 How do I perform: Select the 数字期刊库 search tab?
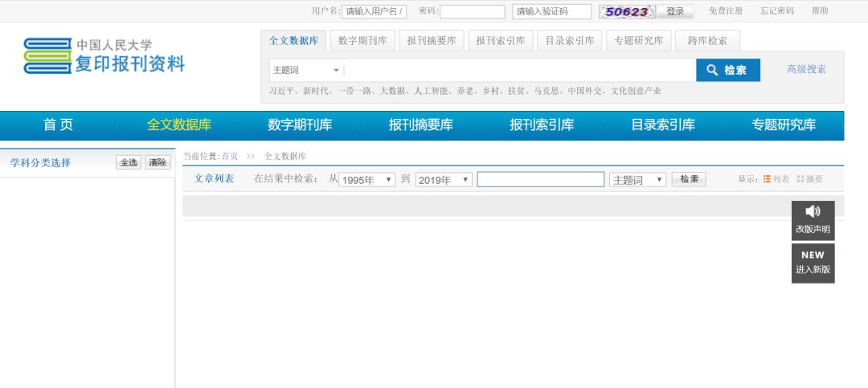click(362, 41)
